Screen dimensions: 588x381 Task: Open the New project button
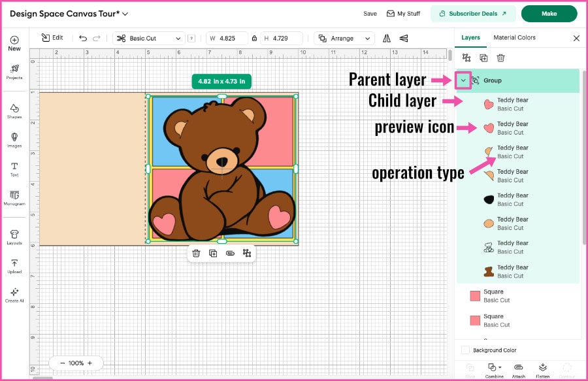pos(14,44)
